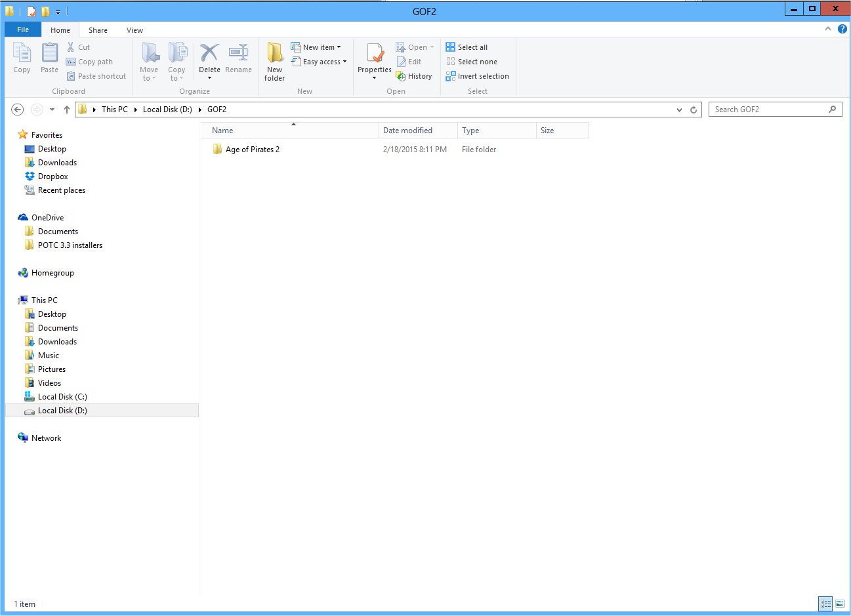Click the Search GOF2 field
The height and width of the screenshot is (616, 851).
(x=768, y=110)
